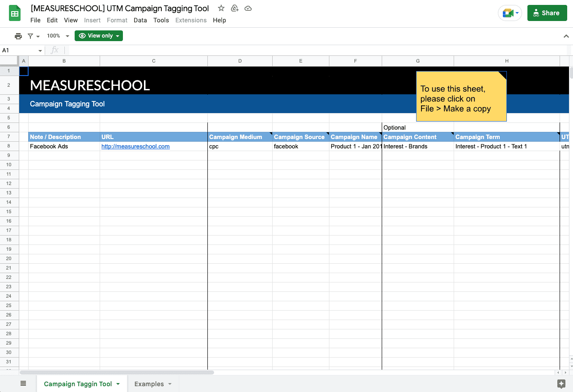The image size is (573, 392).
Task: Check the cloud save status
Action: (x=248, y=8)
